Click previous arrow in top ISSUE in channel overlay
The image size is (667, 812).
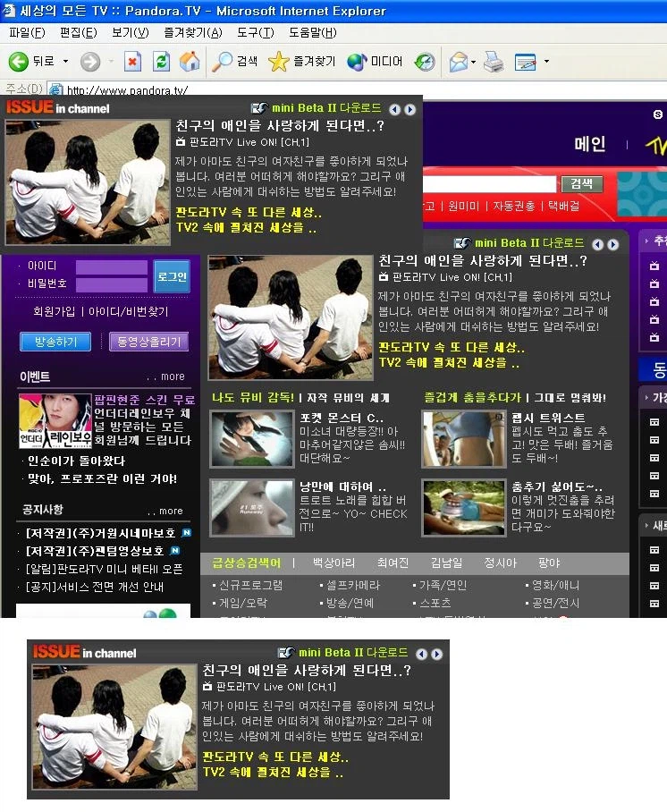(395, 109)
